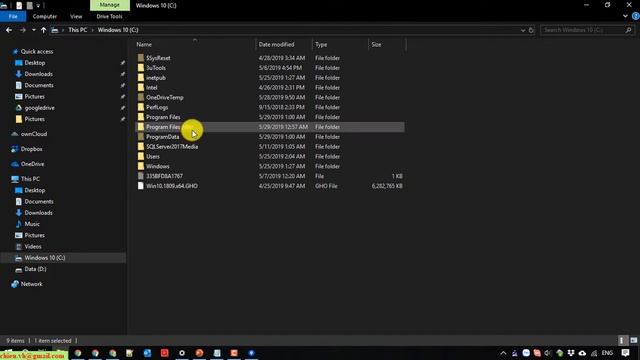Go forward with the Forward arrow
This screenshot has height=360, width=640.
[x=22, y=30]
